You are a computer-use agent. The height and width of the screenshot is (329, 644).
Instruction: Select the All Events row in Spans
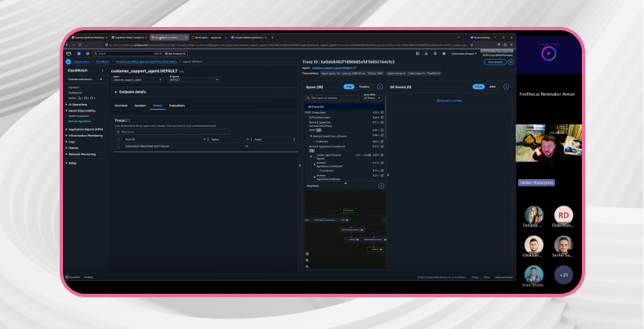pyautogui.click(x=344, y=107)
